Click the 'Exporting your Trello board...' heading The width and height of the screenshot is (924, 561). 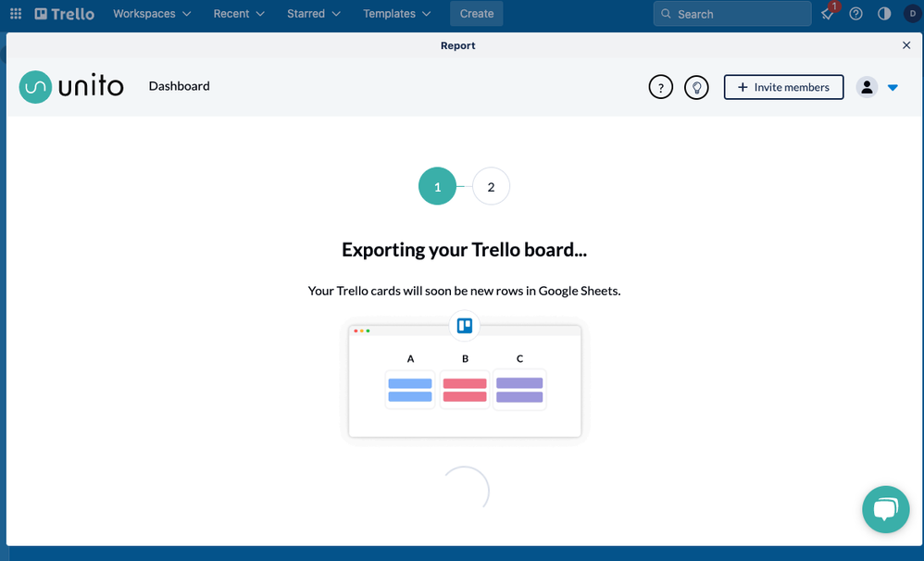point(465,250)
